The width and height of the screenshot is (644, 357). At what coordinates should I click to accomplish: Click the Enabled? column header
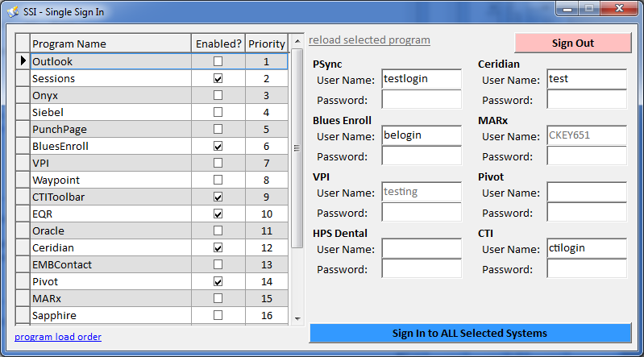[218, 44]
